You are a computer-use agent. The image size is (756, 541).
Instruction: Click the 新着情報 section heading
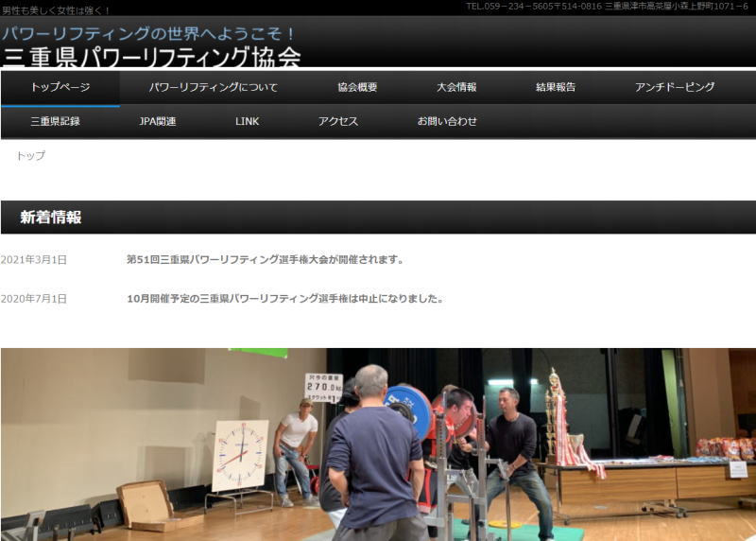tap(51, 218)
